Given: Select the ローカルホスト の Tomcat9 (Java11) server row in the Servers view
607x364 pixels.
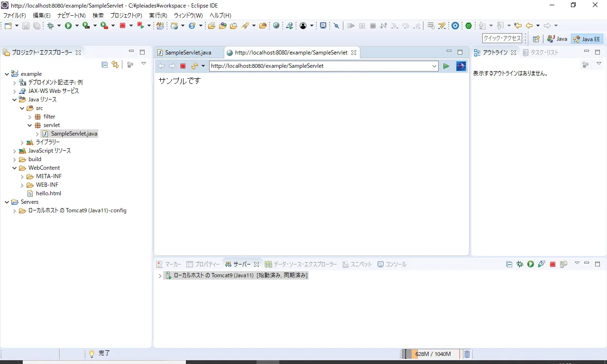Looking at the screenshot, I should [236, 276].
